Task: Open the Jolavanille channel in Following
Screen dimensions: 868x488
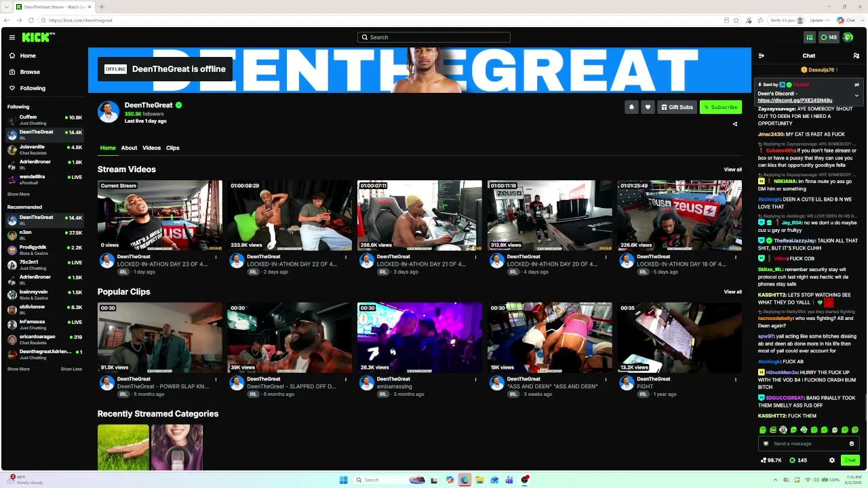Action: 44,149
